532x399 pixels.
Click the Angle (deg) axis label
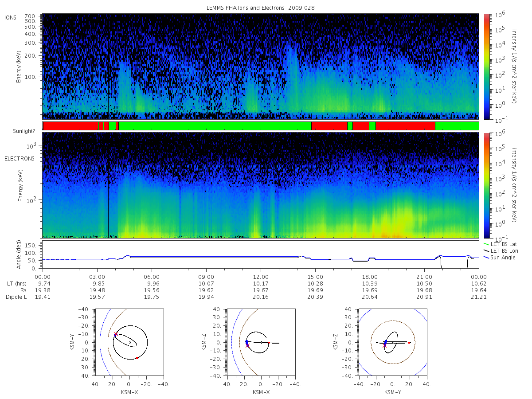pos(20,254)
